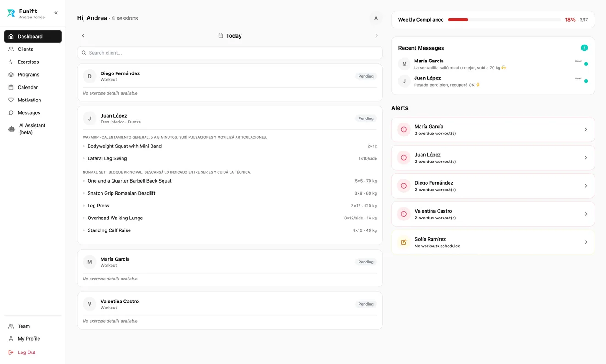Click Diego Fernández overdue alert icon

point(404,186)
